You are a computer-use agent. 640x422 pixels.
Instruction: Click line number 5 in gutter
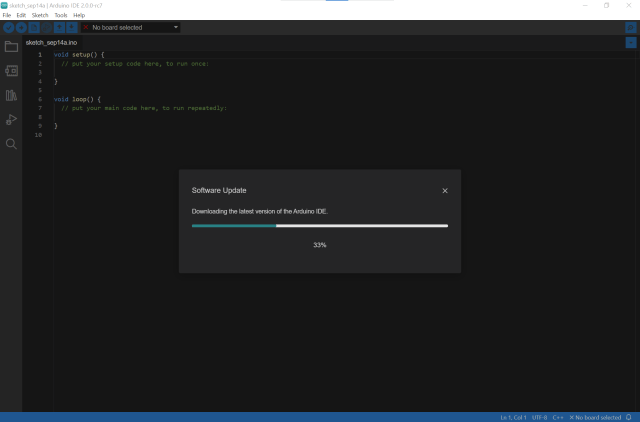[x=40, y=90]
